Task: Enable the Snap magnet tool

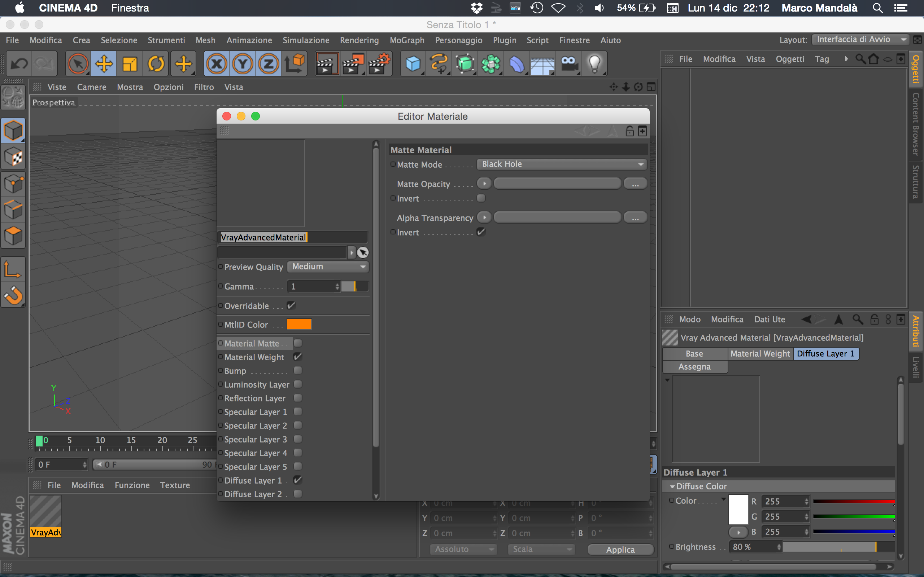Action: 13,295
